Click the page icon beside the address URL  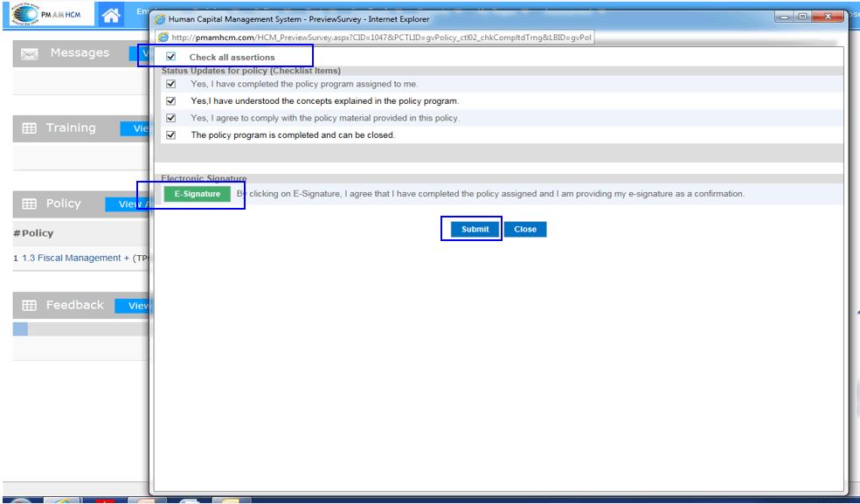(163, 38)
